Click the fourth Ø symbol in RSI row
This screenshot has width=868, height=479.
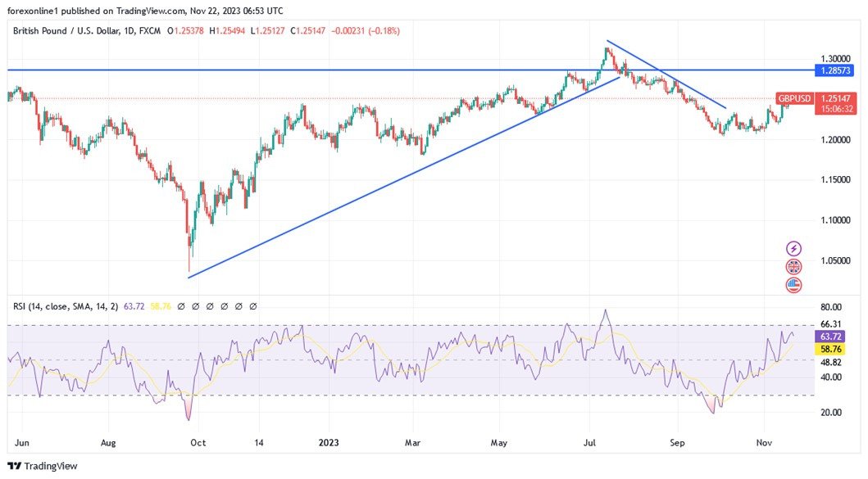click(224, 305)
